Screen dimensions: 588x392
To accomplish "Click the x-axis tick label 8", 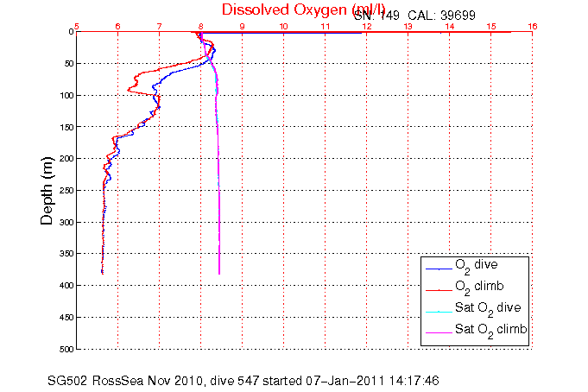I will 201,26.
